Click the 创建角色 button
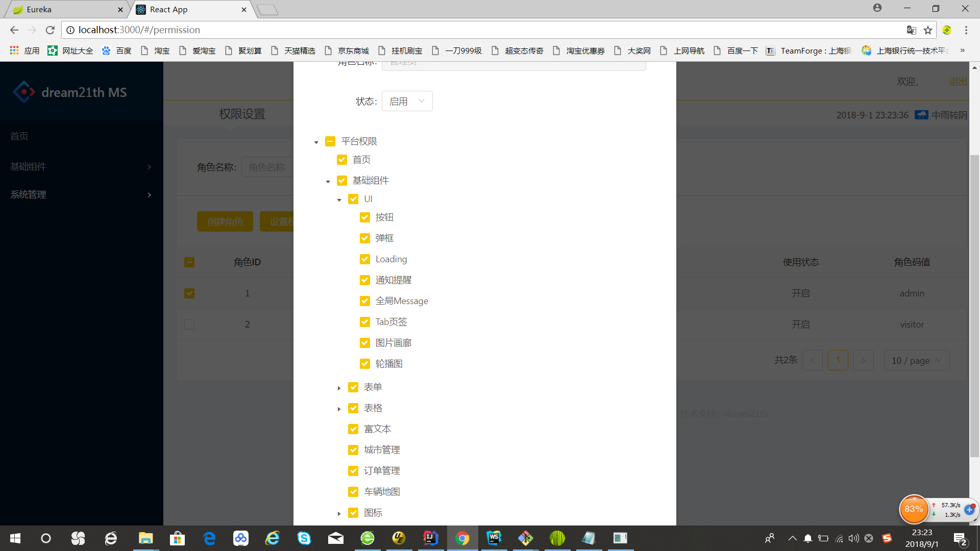This screenshot has width=980, height=551. [225, 221]
